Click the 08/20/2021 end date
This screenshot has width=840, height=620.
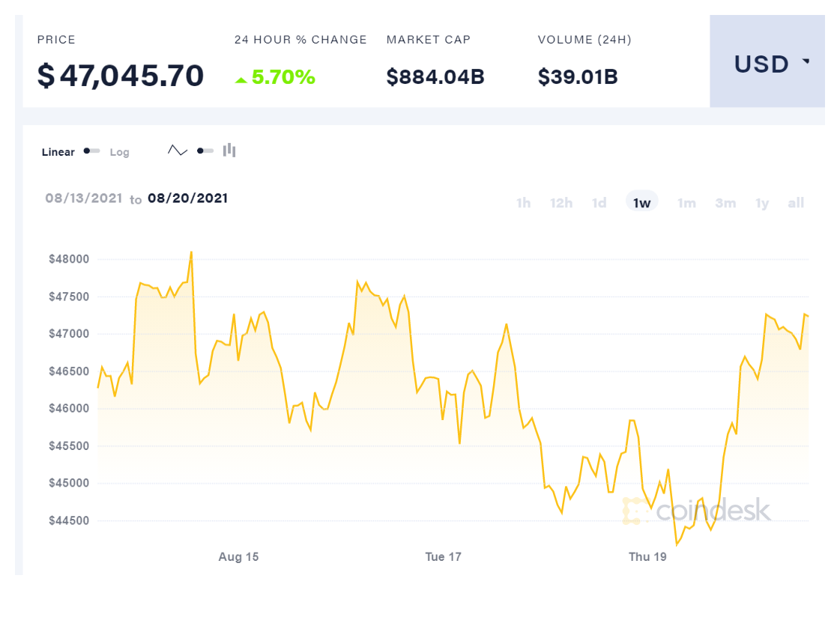click(x=187, y=198)
